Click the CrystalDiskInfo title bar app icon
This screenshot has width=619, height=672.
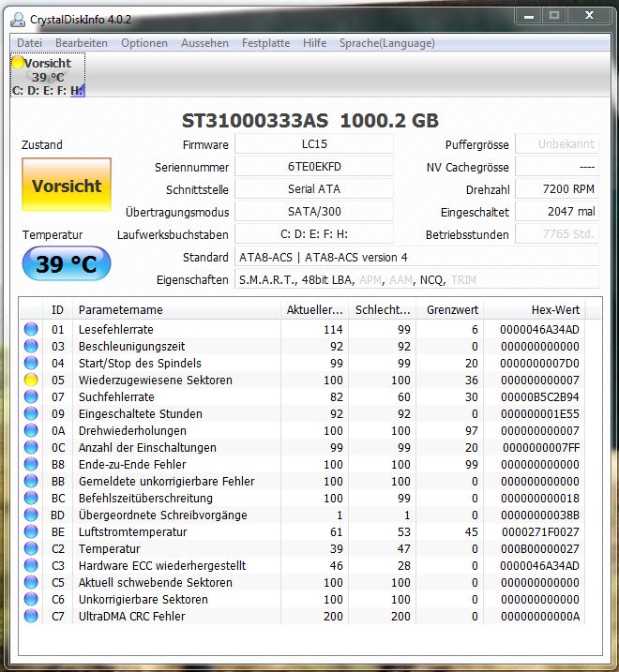(18, 20)
